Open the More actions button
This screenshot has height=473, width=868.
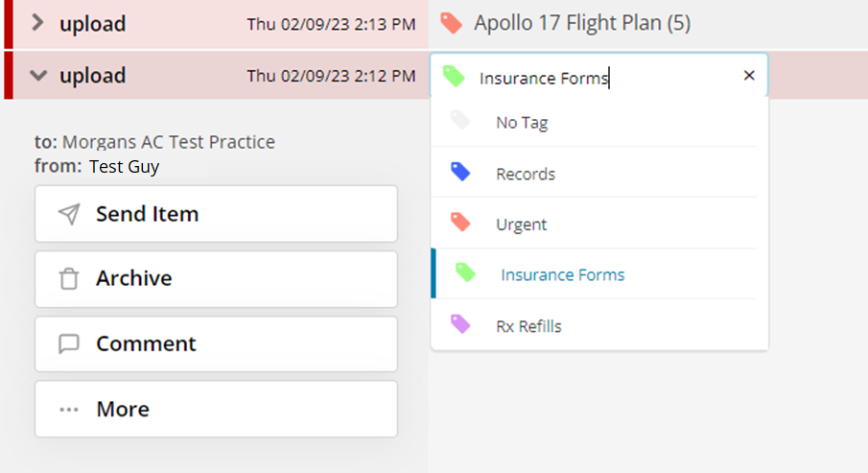pos(216,410)
